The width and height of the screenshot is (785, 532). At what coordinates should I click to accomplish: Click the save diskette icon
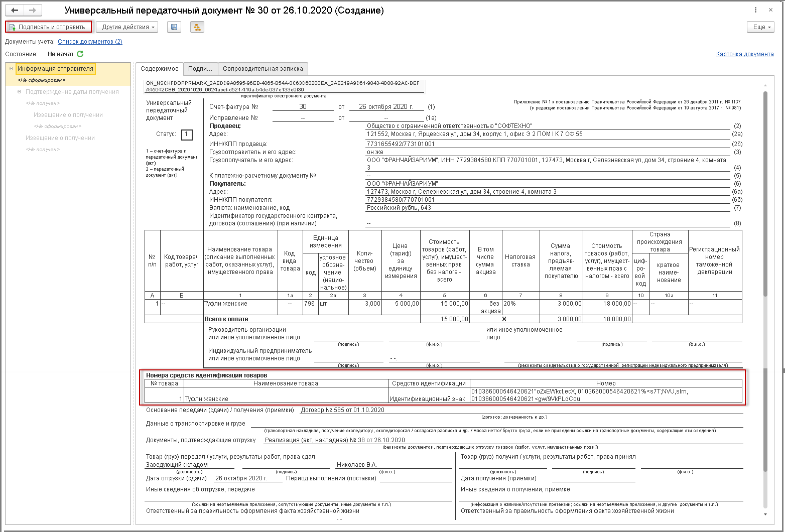pyautogui.click(x=174, y=27)
